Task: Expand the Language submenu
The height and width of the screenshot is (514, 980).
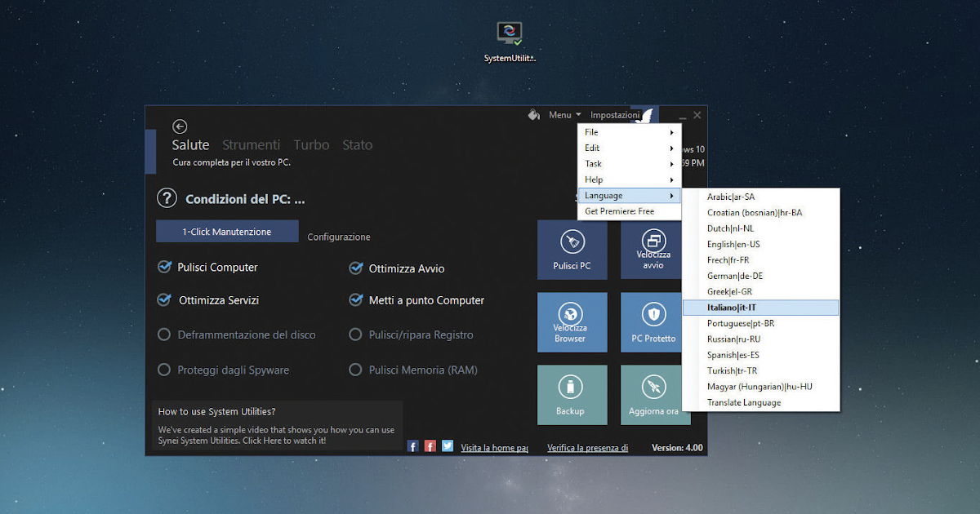Action: [x=630, y=196]
